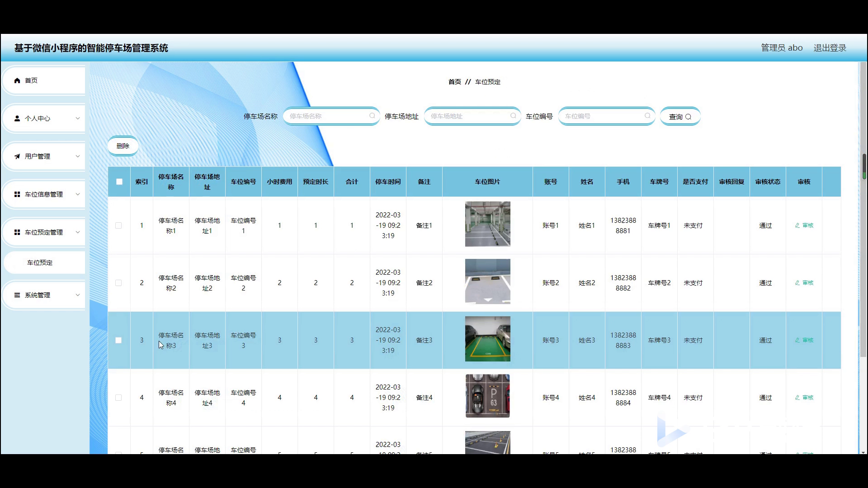Click the 查询 search button
This screenshot has height=488, width=868.
point(680,117)
